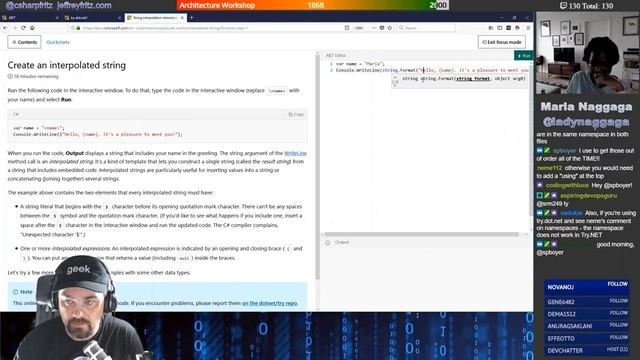Click the zoom level indicator in address bar

click(358, 28)
